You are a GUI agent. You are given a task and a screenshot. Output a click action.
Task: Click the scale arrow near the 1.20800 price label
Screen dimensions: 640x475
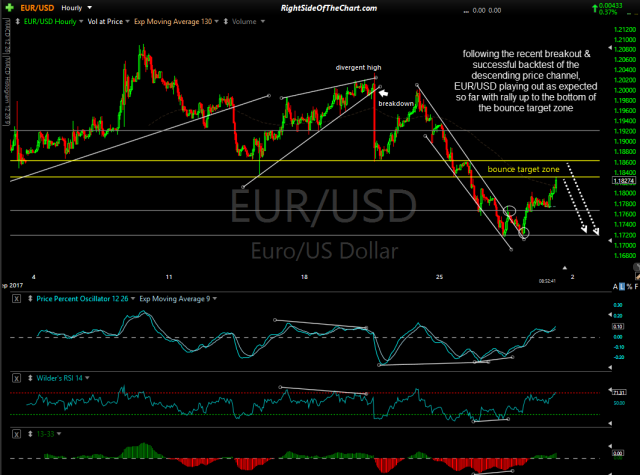click(x=610, y=48)
